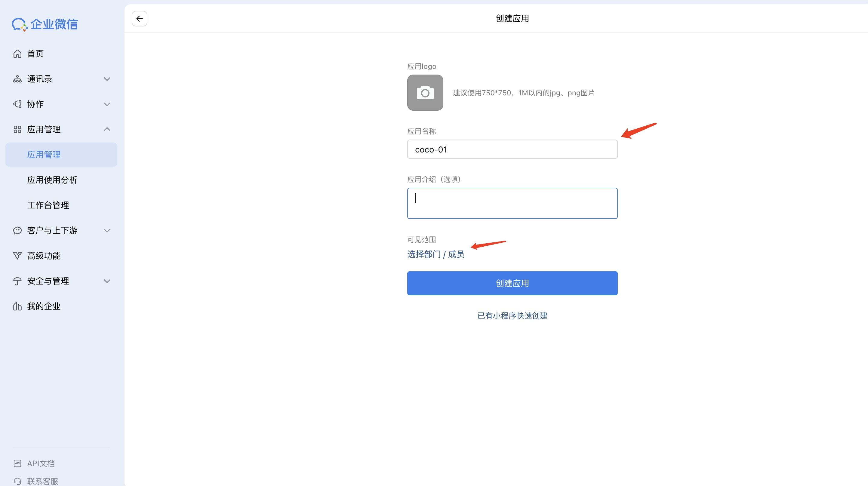Click the 应用管理 grid icon
The height and width of the screenshot is (486, 868).
click(x=17, y=129)
